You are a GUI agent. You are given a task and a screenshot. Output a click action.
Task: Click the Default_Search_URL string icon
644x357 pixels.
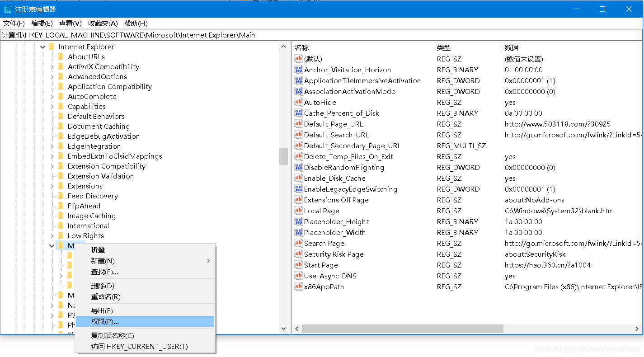point(298,135)
